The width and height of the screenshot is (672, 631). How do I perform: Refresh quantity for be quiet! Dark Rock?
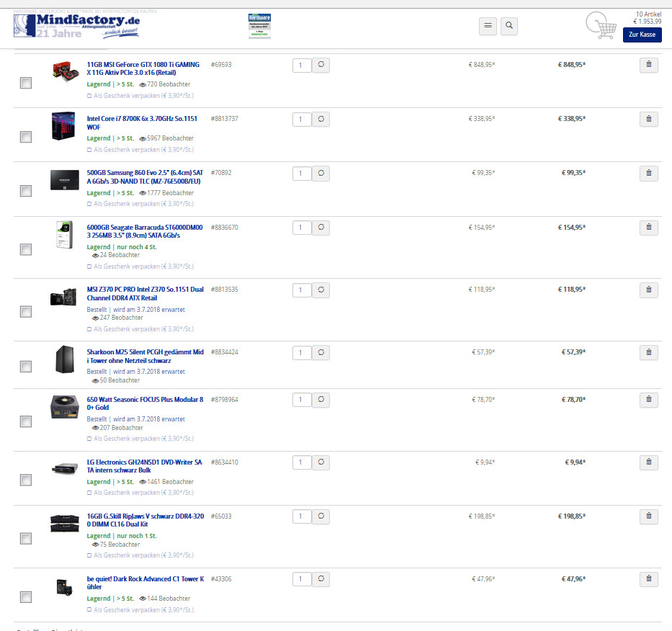321,578
